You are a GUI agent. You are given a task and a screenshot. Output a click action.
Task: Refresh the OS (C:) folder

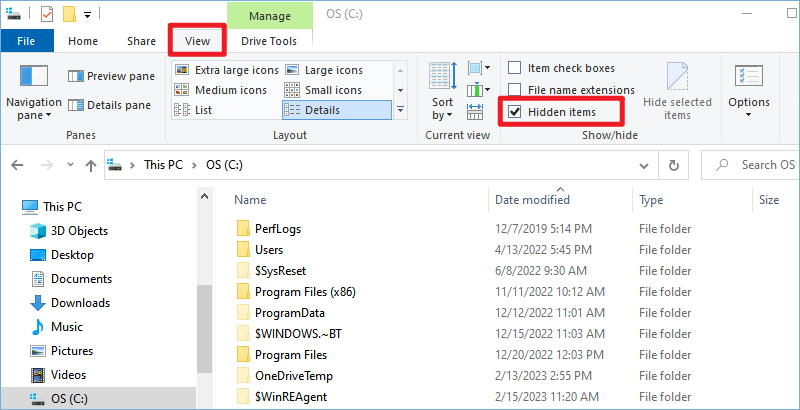[x=673, y=165]
